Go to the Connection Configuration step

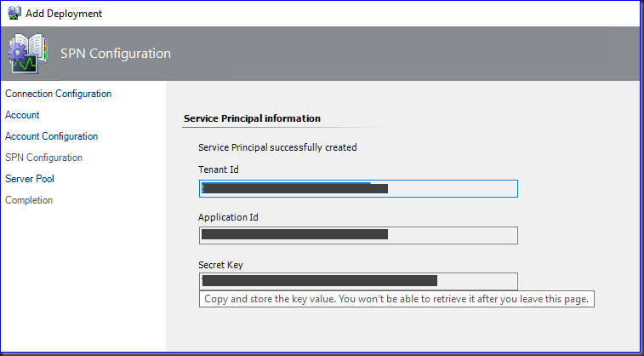[58, 94]
